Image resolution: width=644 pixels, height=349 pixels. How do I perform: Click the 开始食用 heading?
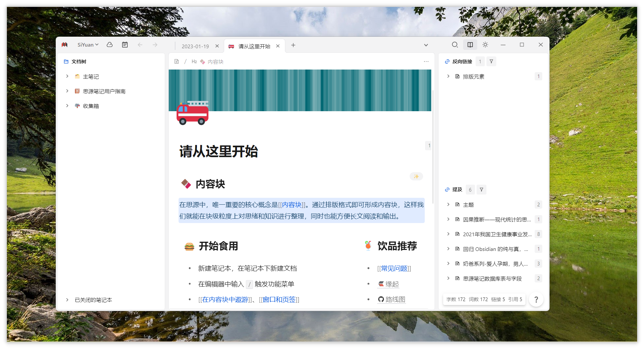(x=218, y=246)
